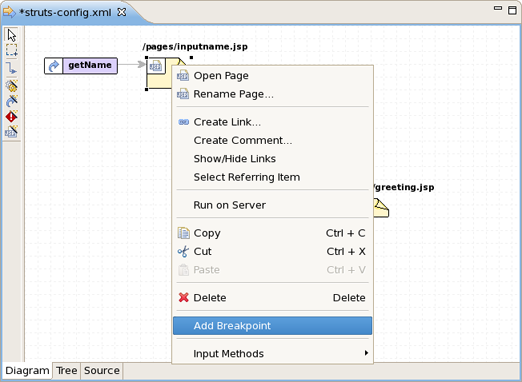The image size is (522, 382).
Task: Click Cut in the context menu
Action: point(272,251)
